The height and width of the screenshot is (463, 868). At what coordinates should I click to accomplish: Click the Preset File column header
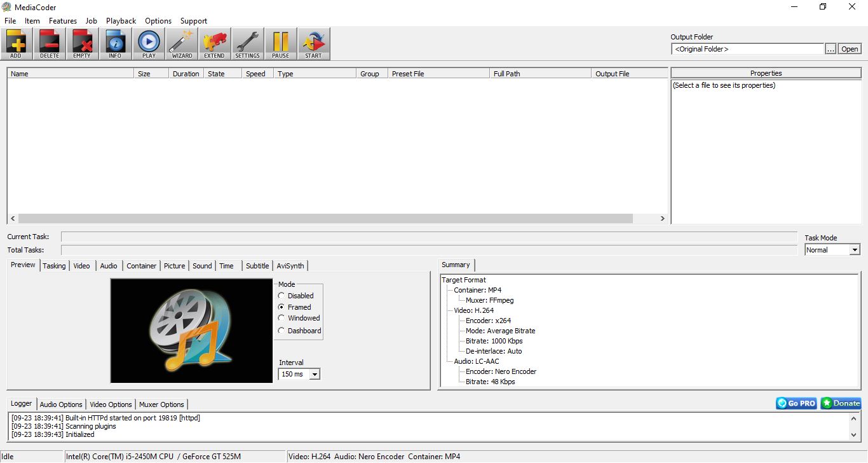438,74
